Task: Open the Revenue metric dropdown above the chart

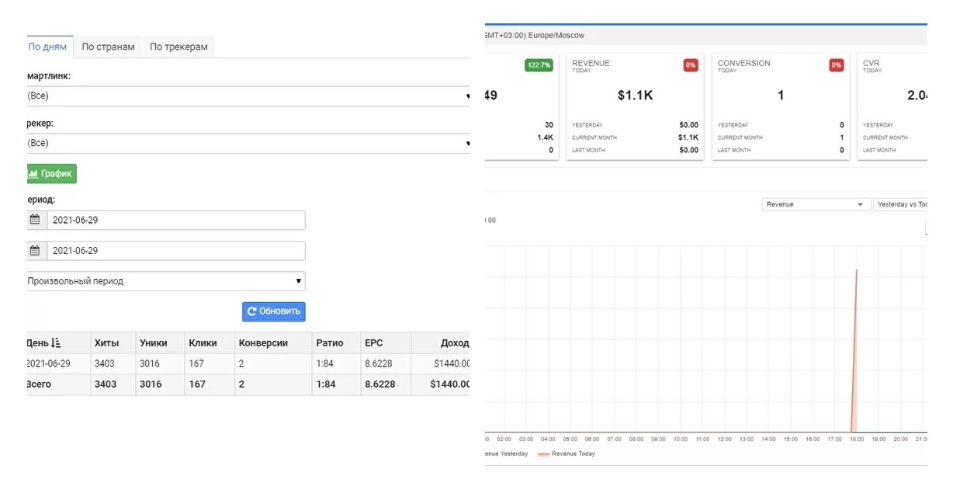Action: (815, 204)
